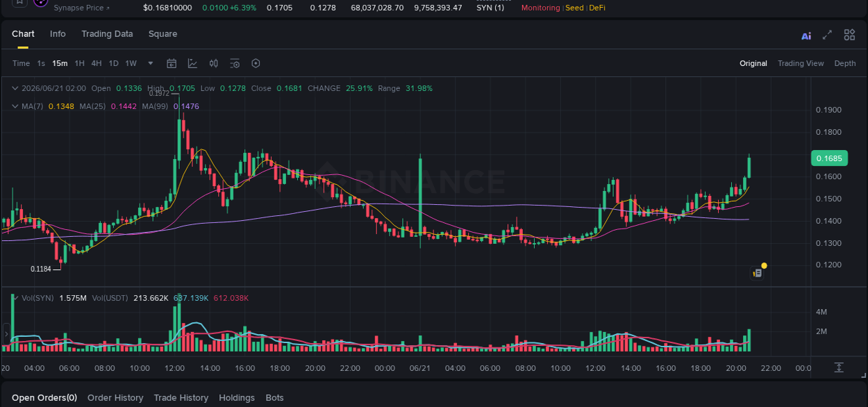Click the Time label in interval bar
868x407 pixels.
(21, 63)
